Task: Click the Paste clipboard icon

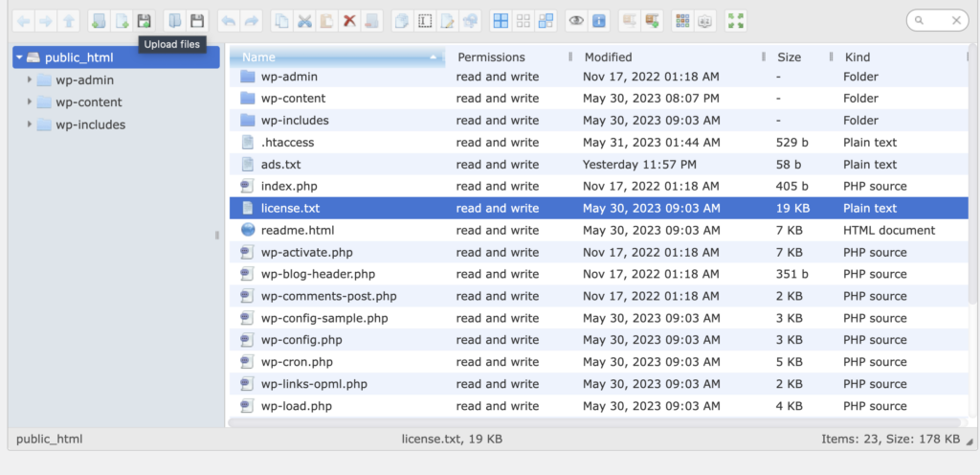Action: 327,21
